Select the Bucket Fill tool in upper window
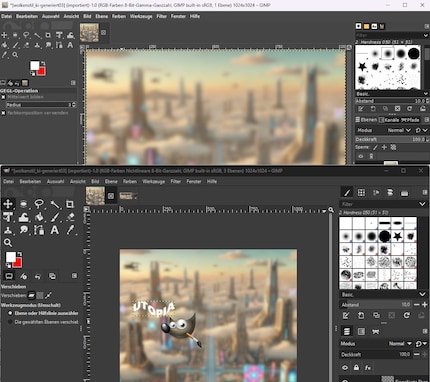 [x=5, y=45]
